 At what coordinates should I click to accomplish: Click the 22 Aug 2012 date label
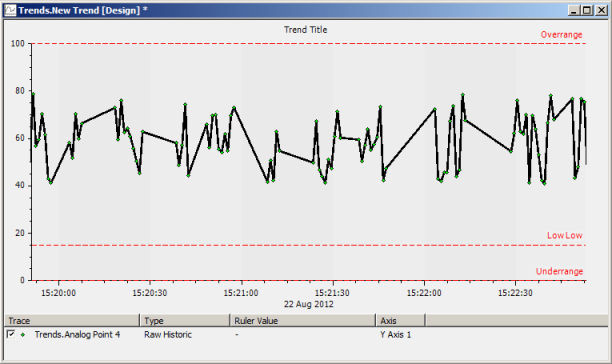[x=309, y=304]
